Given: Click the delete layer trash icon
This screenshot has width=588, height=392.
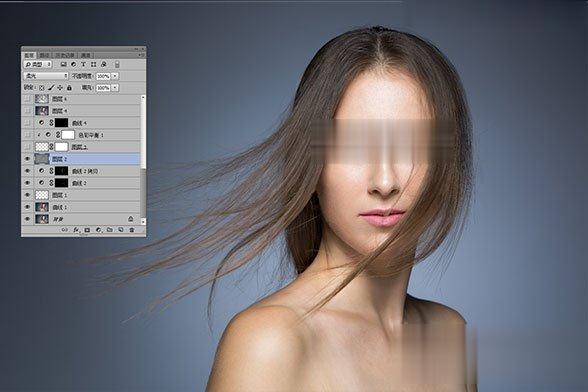Looking at the screenshot, I should (132, 230).
